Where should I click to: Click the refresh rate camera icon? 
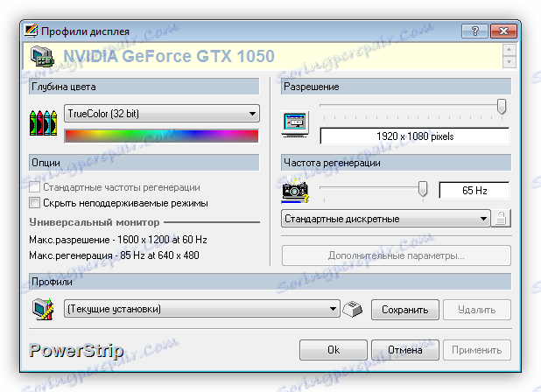295,189
